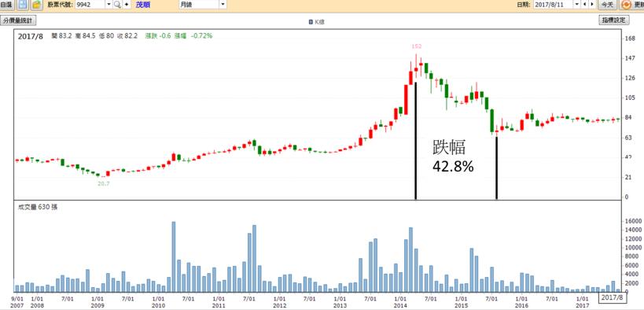644x310 pixels.
Task: Click the date field showing 2017/8/11
Action: coord(554,5)
